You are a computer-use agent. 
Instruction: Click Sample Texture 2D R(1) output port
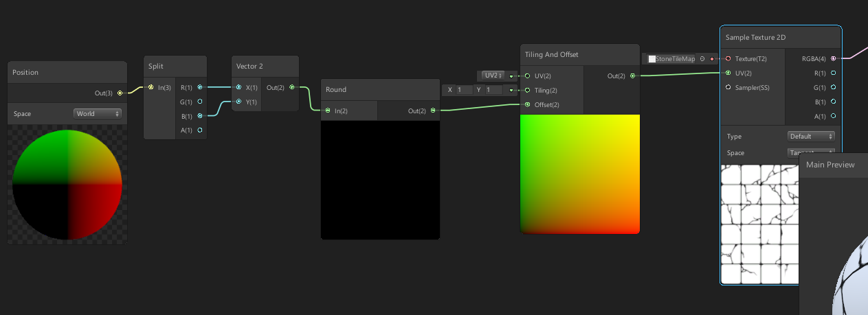[834, 73]
